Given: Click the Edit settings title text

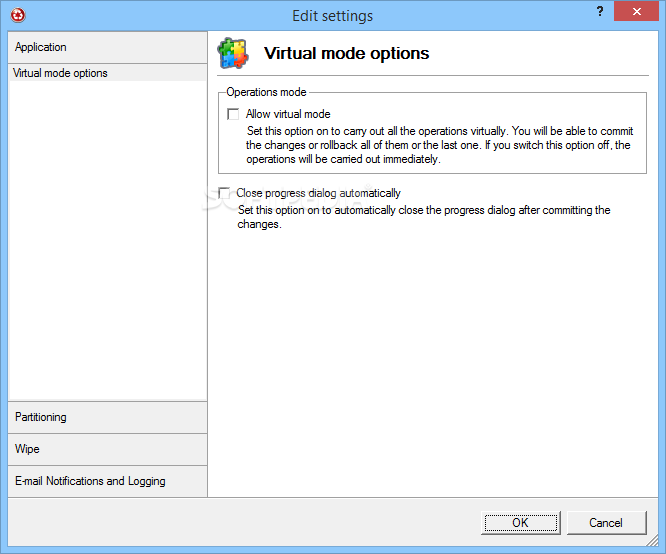Looking at the screenshot, I should pyautogui.click(x=333, y=16).
